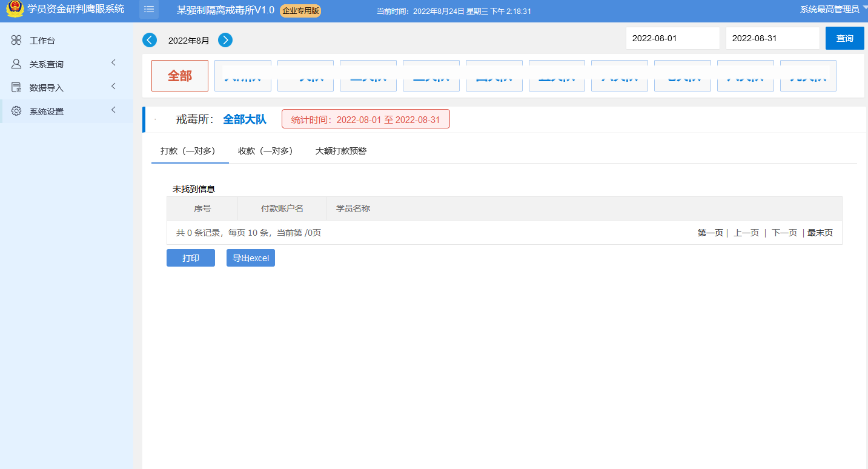Expand the 关系查询 submenu chevron

(113, 63)
